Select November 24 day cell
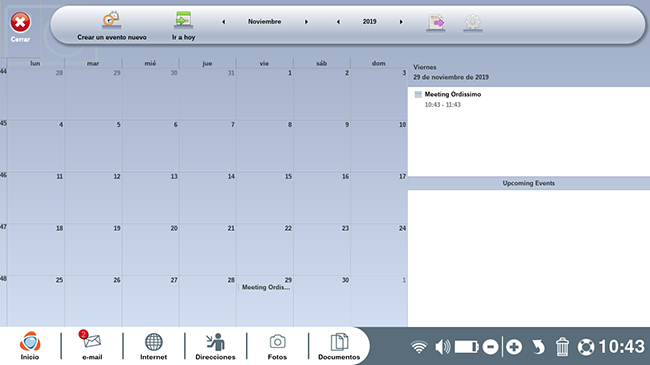Viewport: 650px width, 365px height. [379, 250]
